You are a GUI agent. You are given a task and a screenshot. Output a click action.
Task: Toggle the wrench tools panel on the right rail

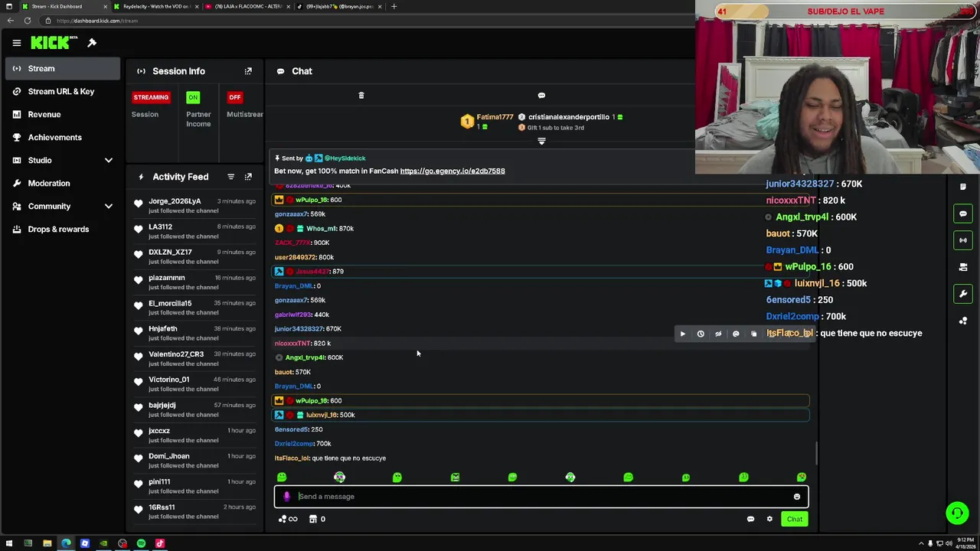coord(963,294)
